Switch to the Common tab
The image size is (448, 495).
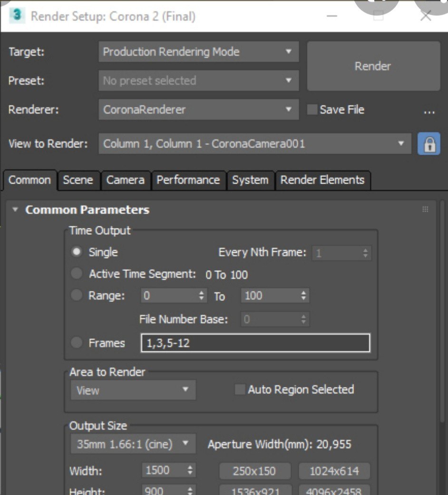pos(29,180)
